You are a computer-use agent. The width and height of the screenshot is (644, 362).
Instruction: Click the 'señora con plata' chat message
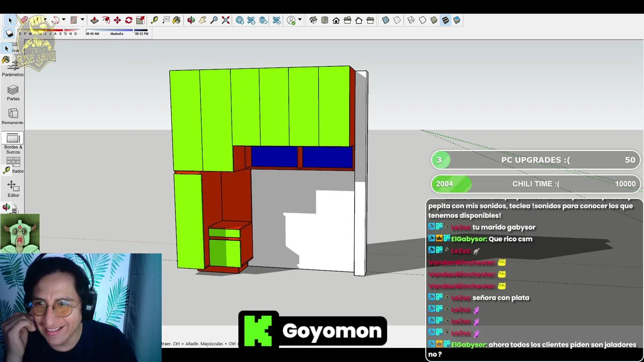[x=501, y=298]
